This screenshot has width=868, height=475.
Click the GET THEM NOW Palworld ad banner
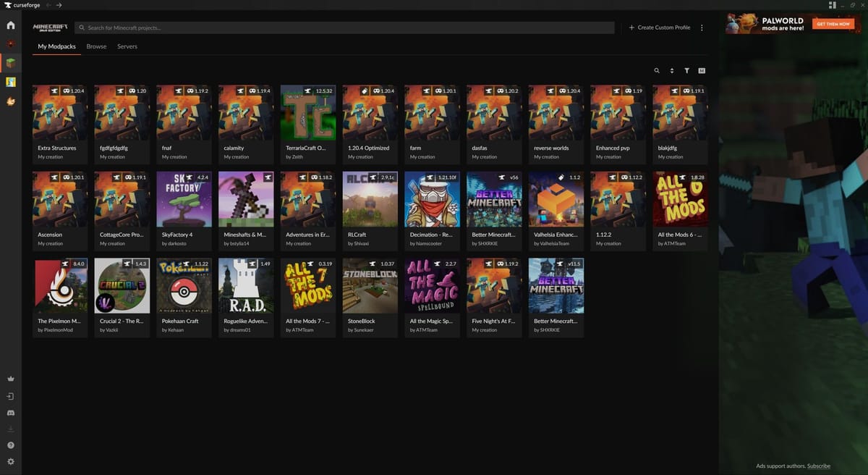point(833,23)
